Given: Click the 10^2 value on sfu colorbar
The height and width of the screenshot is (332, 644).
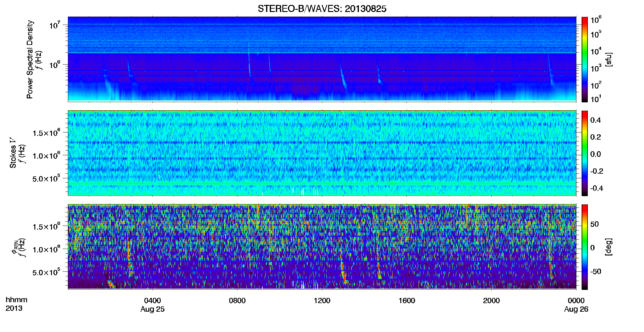Looking at the screenshot, I should pyautogui.click(x=596, y=85).
